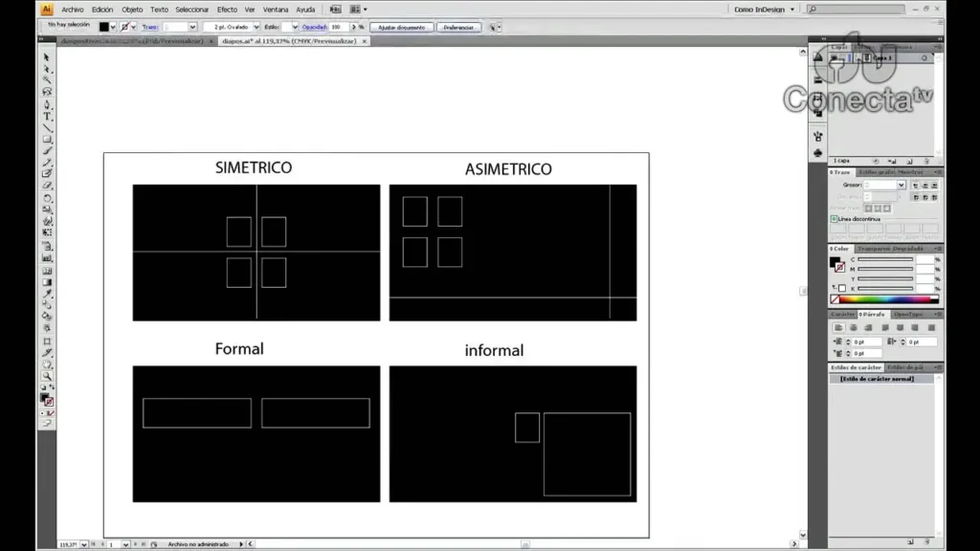The width and height of the screenshot is (980, 551).
Task: Click the Preferencias button
Action: pyautogui.click(x=459, y=27)
